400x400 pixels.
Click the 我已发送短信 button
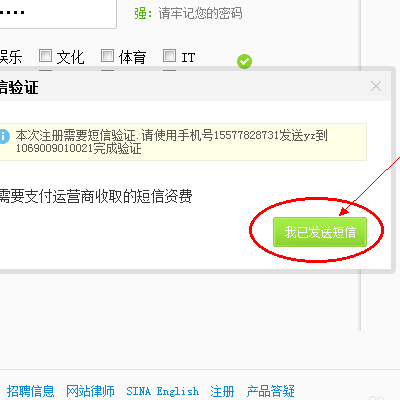[320, 232]
